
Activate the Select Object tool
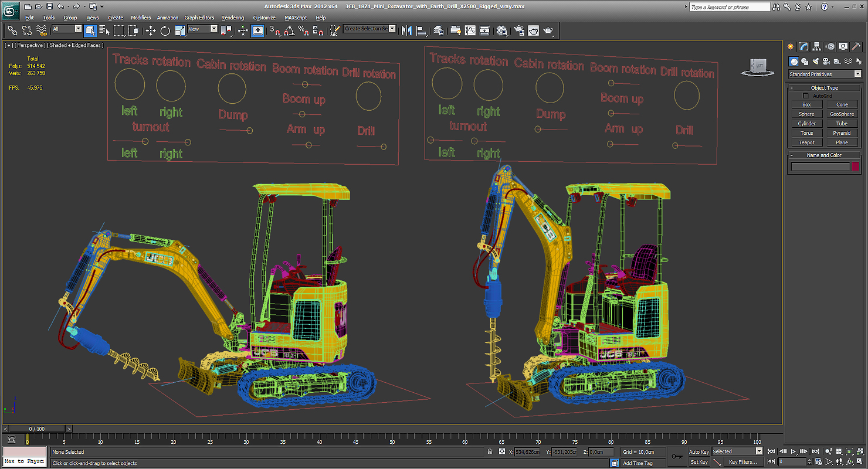90,30
